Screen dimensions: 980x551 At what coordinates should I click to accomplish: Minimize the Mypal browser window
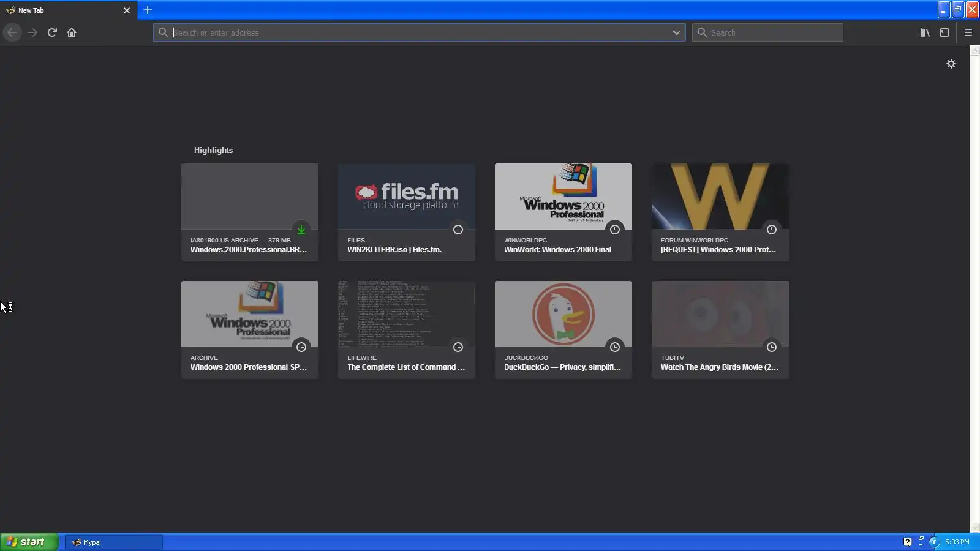coord(943,10)
